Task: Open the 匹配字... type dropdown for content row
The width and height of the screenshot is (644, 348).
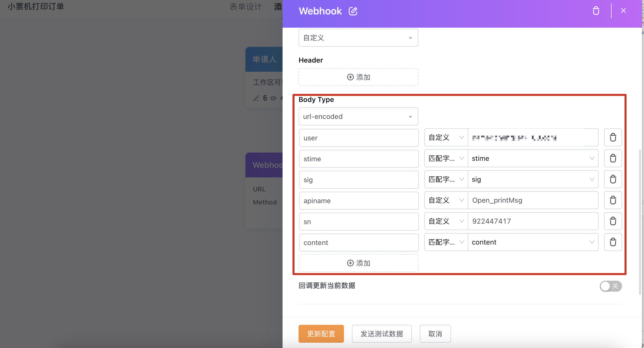Action: [446, 242]
